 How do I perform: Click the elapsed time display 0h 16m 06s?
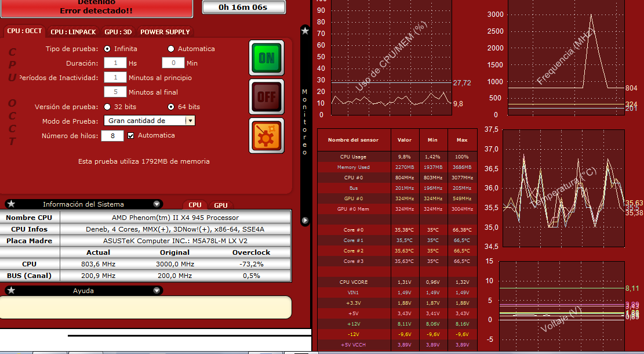243,7
